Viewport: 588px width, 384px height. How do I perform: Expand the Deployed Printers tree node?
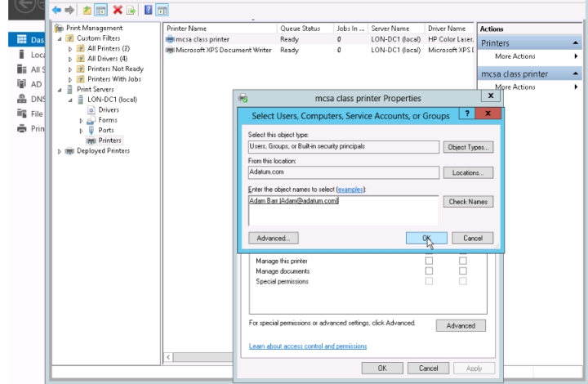[60, 151]
